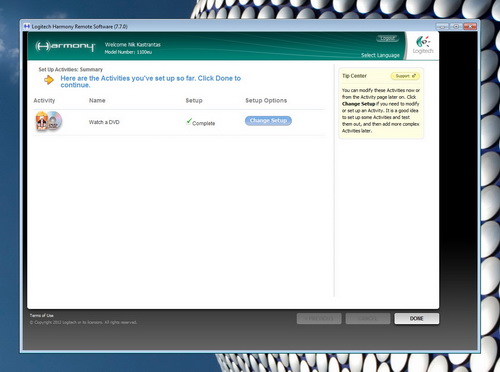This screenshot has width=500, height=372.
Task: Click the Activity column header
Action: tap(44, 101)
